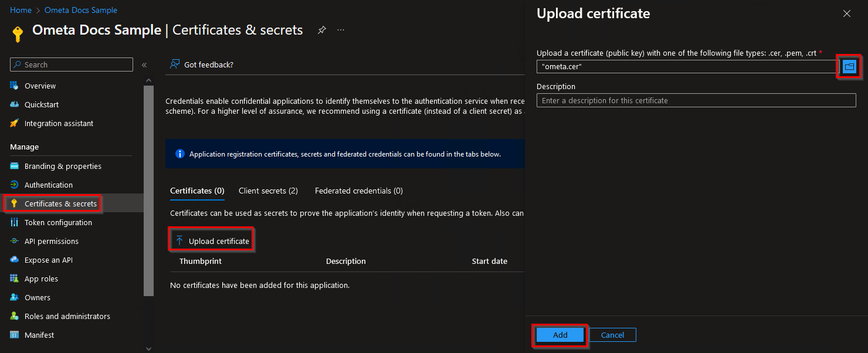Click the sidebar scroll down arrow
Screen dimensions: 868x353
coord(148,348)
